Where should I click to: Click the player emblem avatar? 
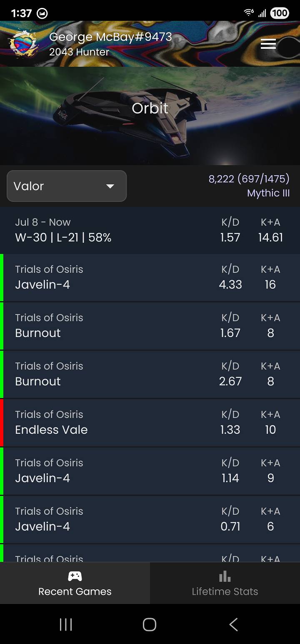(23, 44)
